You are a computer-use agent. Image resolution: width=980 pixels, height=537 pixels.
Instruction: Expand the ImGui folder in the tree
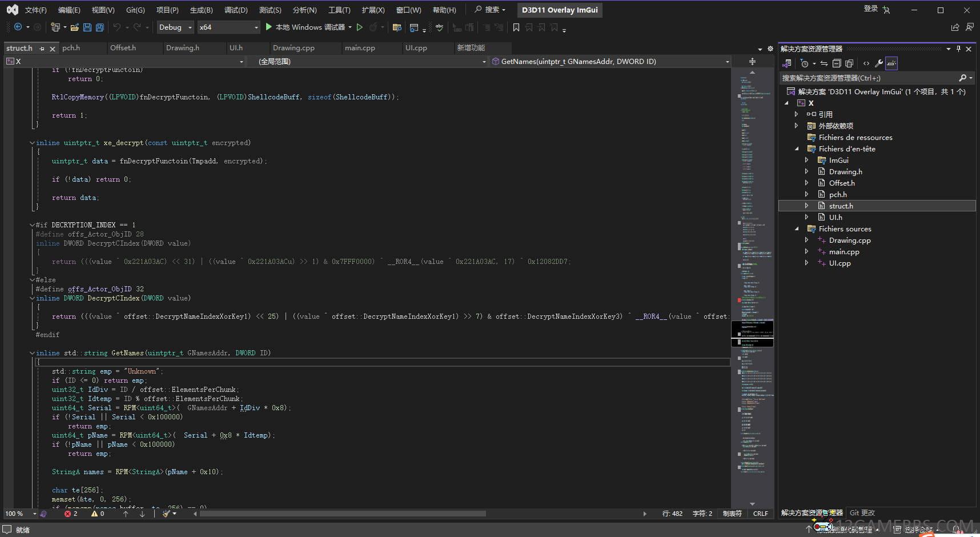point(806,161)
